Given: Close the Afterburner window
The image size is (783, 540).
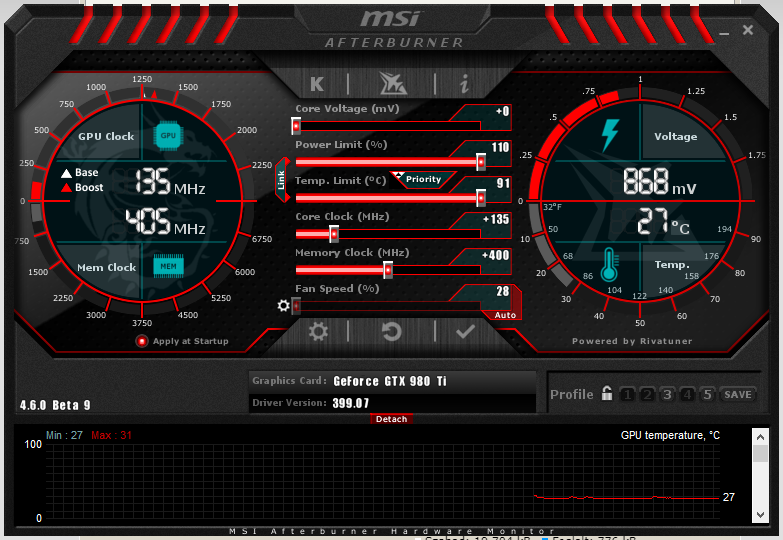Looking at the screenshot, I should (x=748, y=30).
